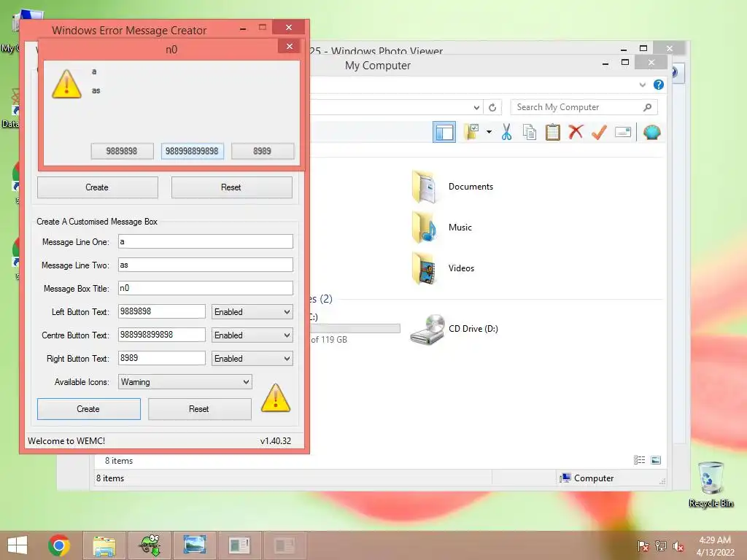
Task: Focus the Right Button Text field
Action: coord(161,358)
